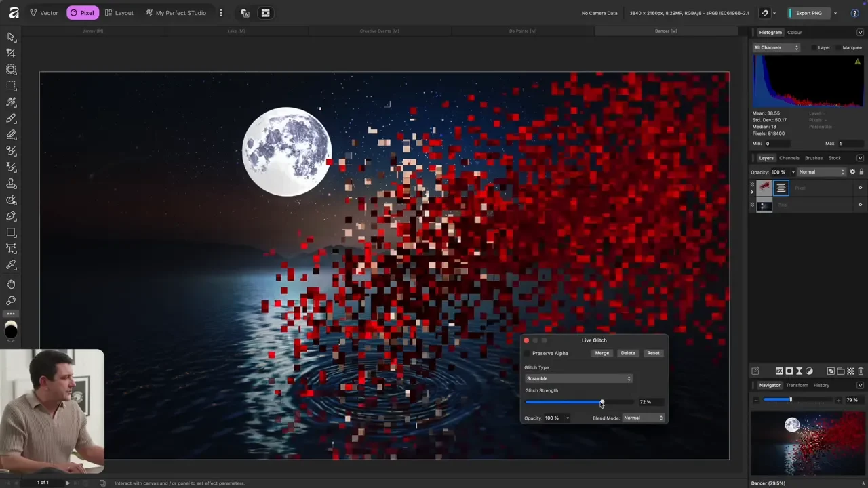Viewport: 868px width, 488px height.
Task: Hide the top glitch layer via eye icon
Action: pyautogui.click(x=860, y=188)
